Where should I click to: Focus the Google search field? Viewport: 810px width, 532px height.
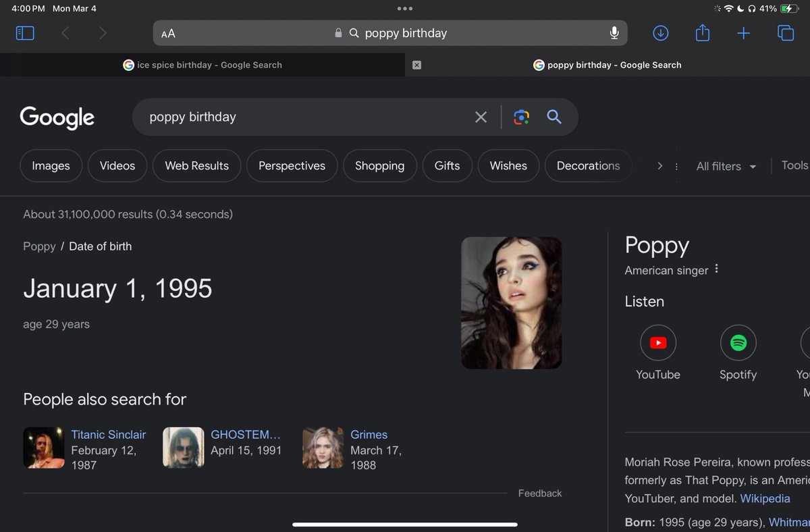click(304, 117)
